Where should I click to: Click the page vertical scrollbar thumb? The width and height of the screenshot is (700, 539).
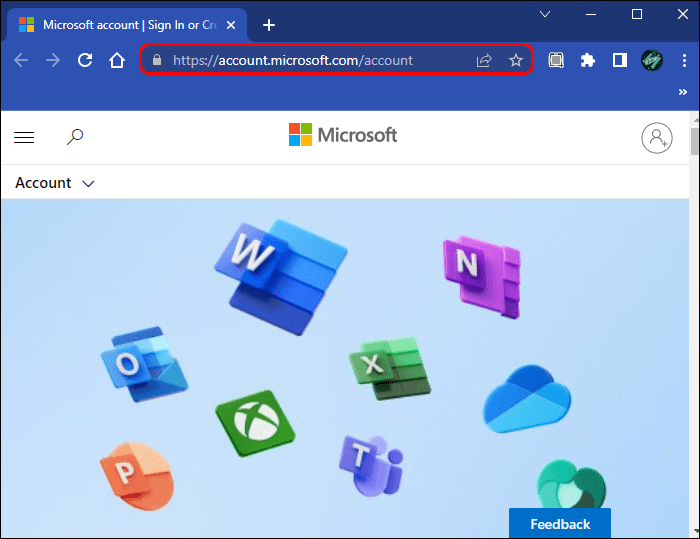pyautogui.click(x=695, y=141)
